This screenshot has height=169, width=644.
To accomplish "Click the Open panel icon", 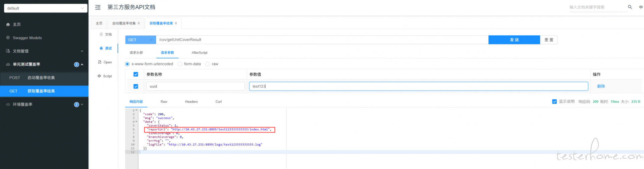I will tap(100, 62).
